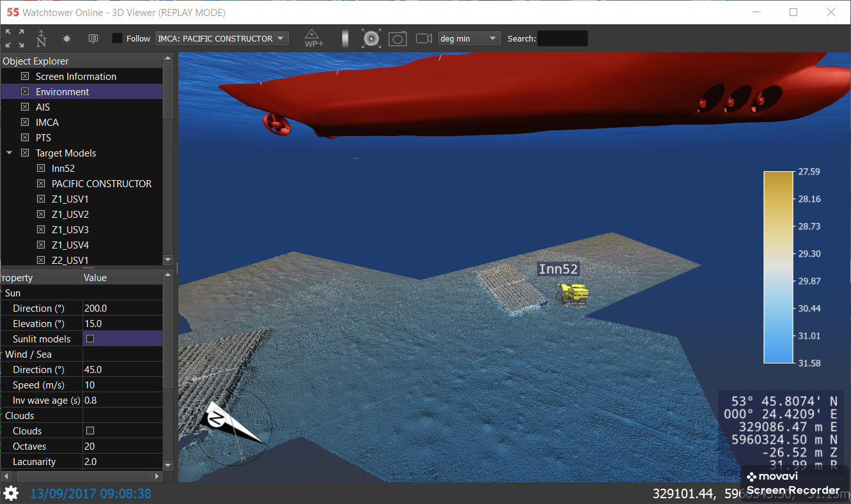Toggle Z2_USV1 visibility checkbox
This screenshot has height=504, width=851.
click(x=41, y=260)
